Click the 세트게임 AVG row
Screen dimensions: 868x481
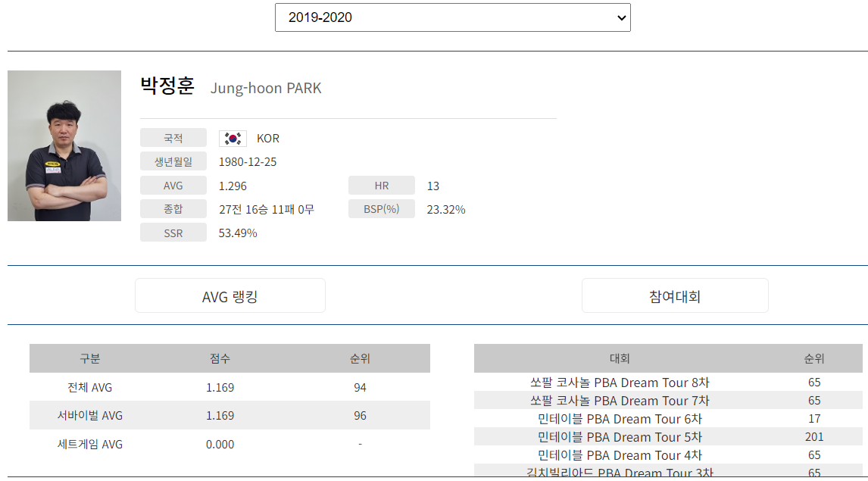pos(229,445)
